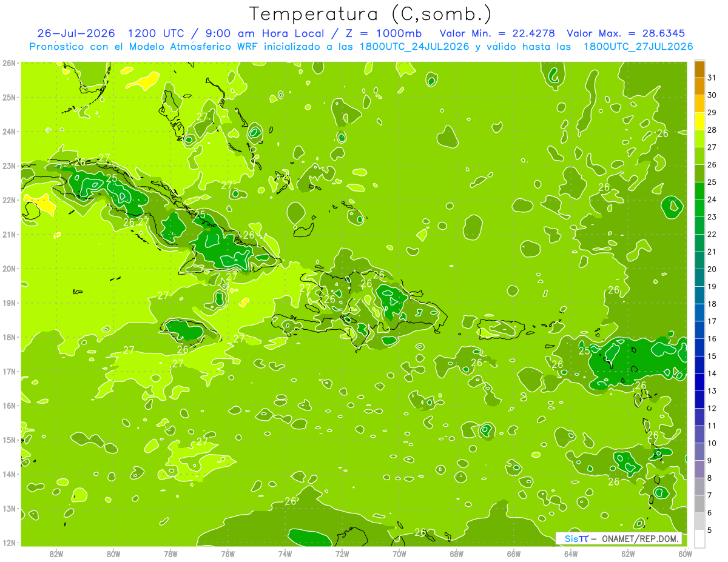This screenshot has width=728, height=562.
Task: Click the color scale label "8"
Action: click(x=710, y=478)
